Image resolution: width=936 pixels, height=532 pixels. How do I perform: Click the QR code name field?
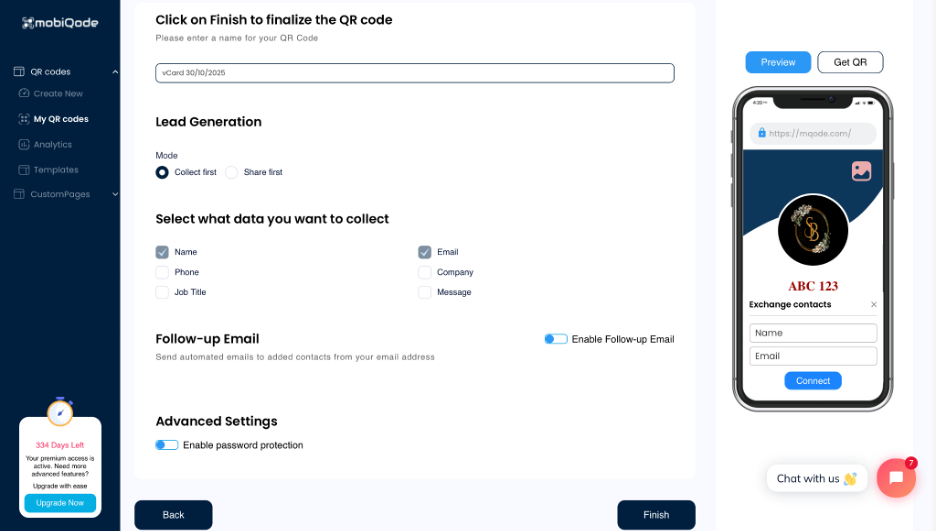[x=415, y=73]
